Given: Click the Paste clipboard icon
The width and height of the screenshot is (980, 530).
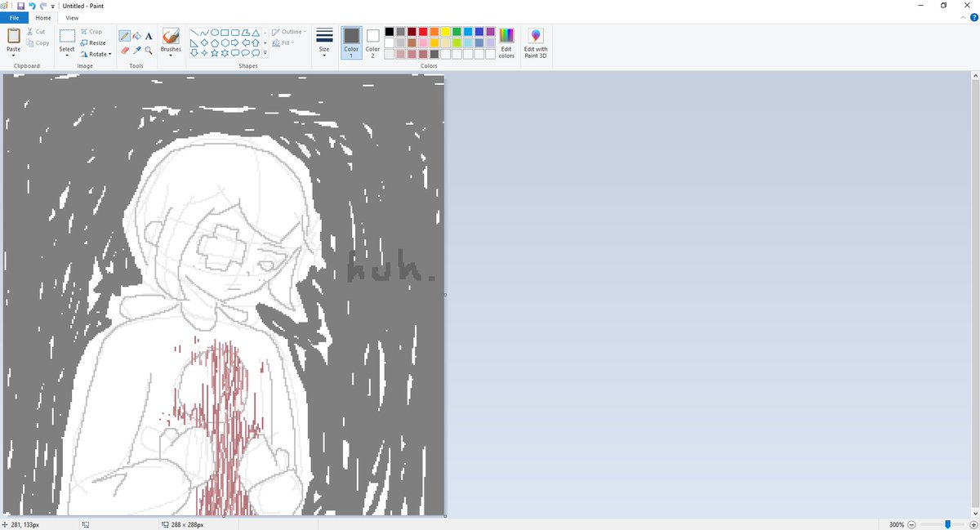Looking at the screenshot, I should 14,35.
